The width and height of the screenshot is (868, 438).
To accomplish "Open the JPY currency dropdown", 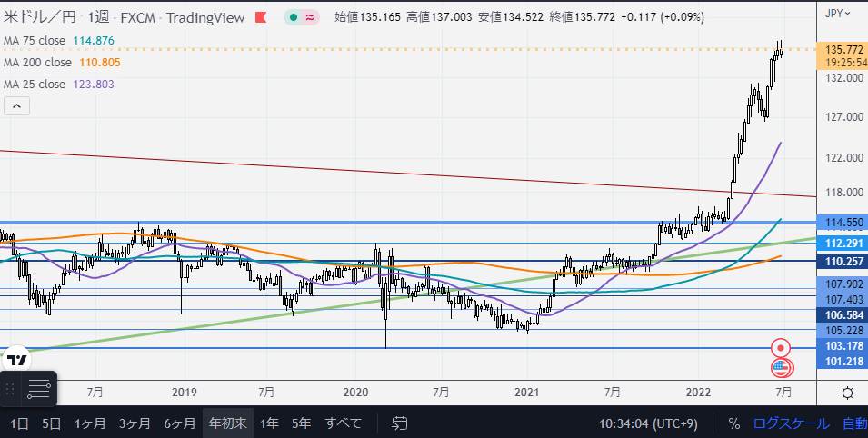I will 838,14.
